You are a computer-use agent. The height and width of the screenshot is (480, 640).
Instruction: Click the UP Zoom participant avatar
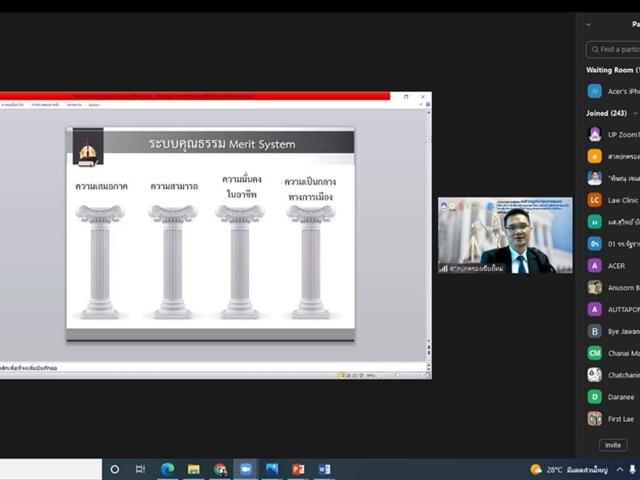click(595, 134)
